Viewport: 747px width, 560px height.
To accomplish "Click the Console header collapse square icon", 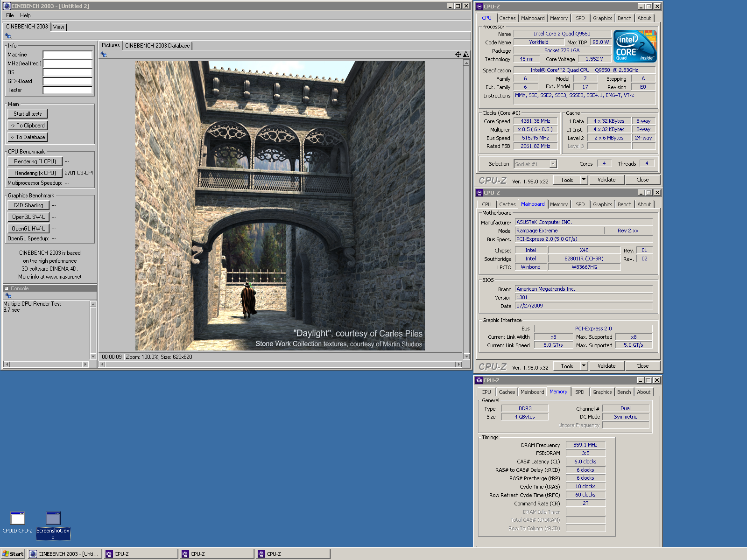I will pyautogui.click(x=7, y=288).
